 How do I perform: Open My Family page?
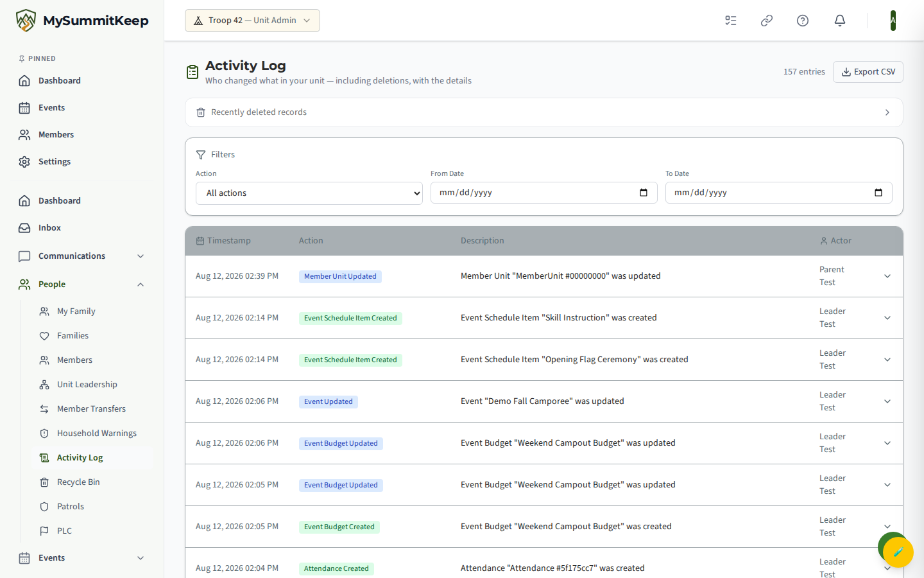point(92,311)
